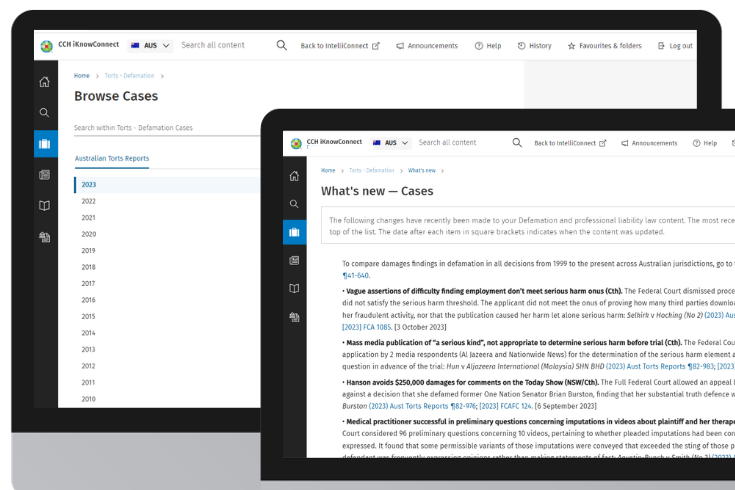Click sidebar search icon in Browse Cases window
This screenshot has width=735, height=490.
(x=45, y=113)
